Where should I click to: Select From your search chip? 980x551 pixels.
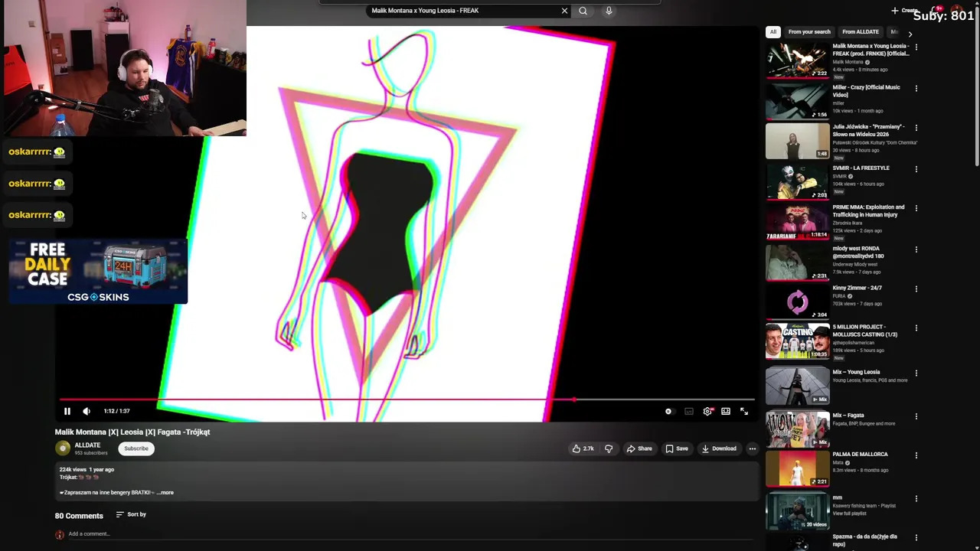(x=809, y=32)
